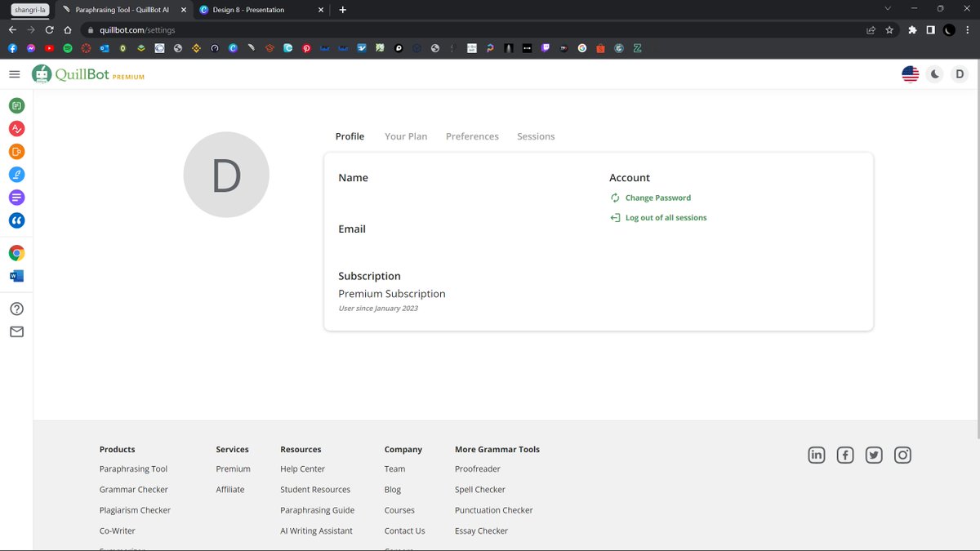Click the share page icon in address bar

click(871, 29)
